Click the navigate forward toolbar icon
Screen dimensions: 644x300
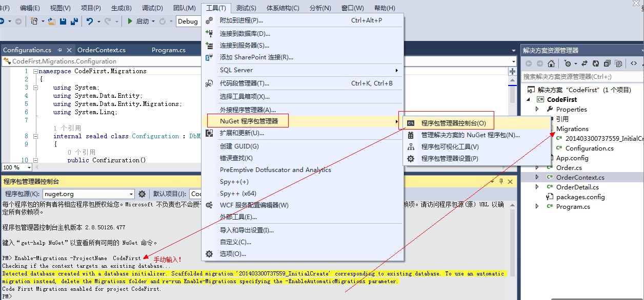point(18,21)
